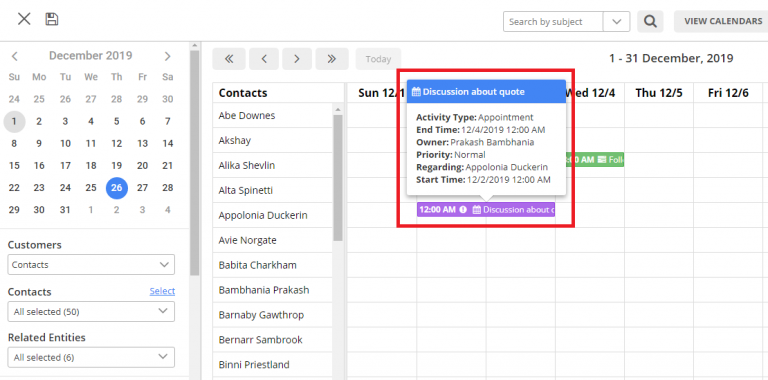The width and height of the screenshot is (768, 380).
Task: Click the X close icon at top left
Action: click(x=24, y=19)
